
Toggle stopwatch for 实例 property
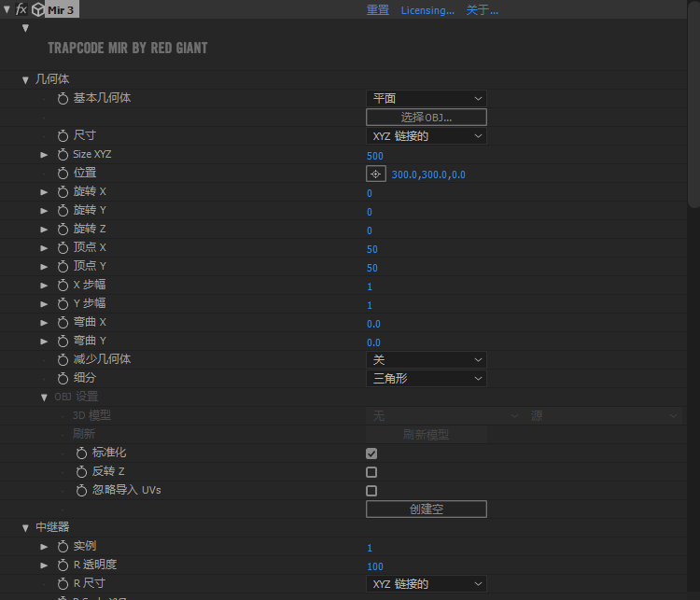[63, 547]
